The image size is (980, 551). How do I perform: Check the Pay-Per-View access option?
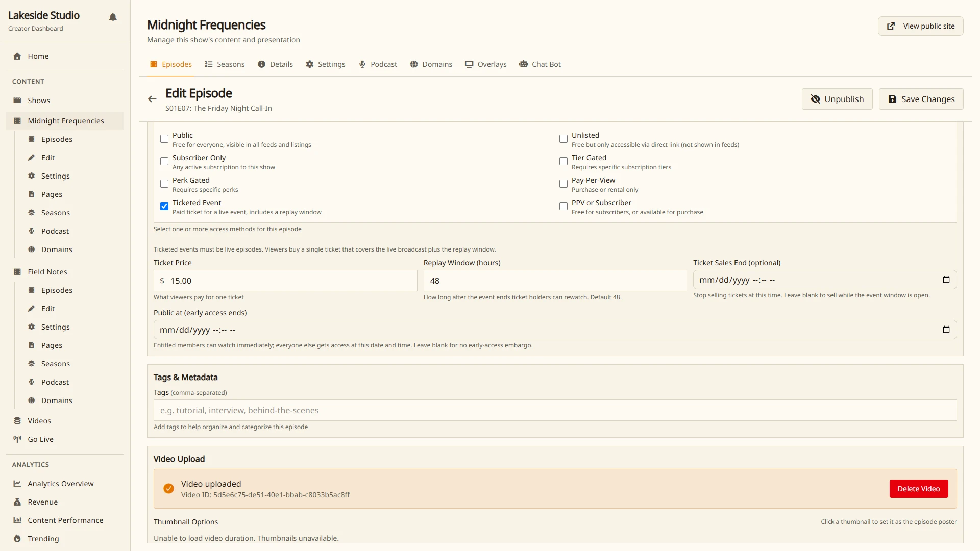coord(563,184)
